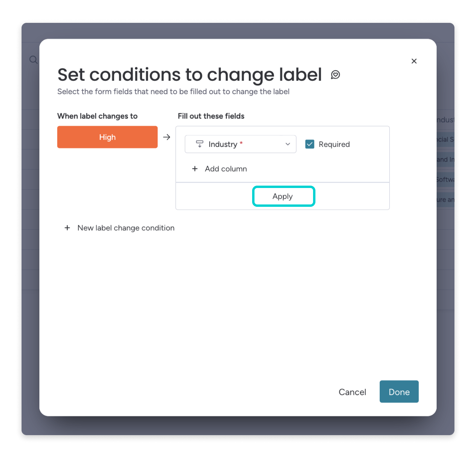Image resolution: width=476 pixels, height=458 pixels.
Task: Click the plus icon beside New label change condition
Action: coord(67,228)
